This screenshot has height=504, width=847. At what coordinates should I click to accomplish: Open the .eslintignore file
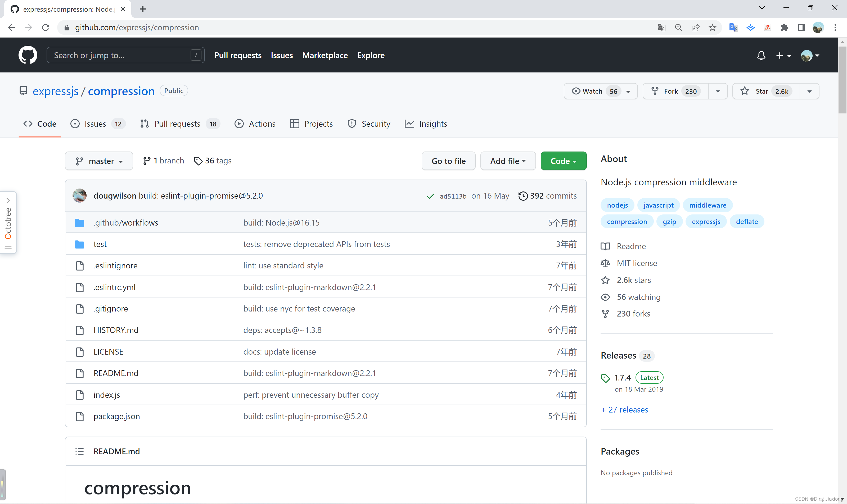tap(116, 265)
